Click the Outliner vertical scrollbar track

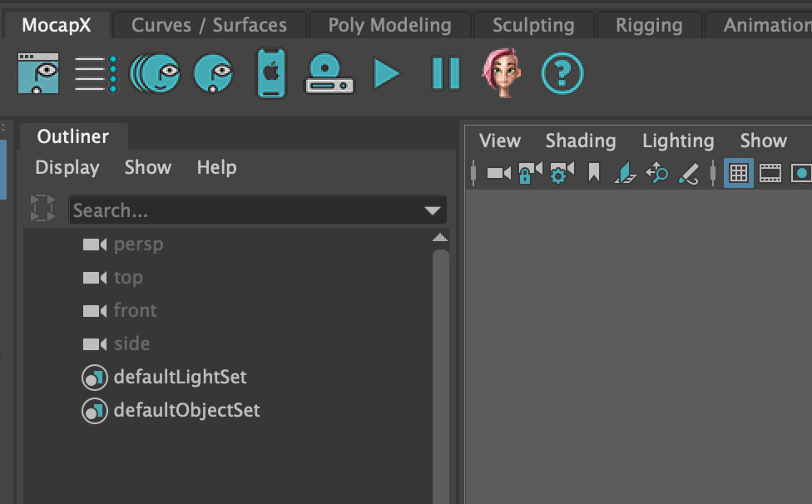[x=440, y=377]
